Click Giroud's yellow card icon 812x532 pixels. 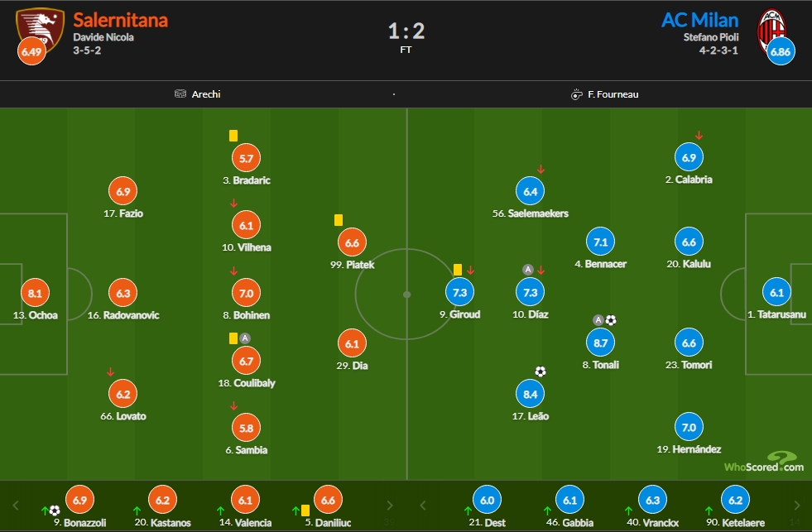457,269
